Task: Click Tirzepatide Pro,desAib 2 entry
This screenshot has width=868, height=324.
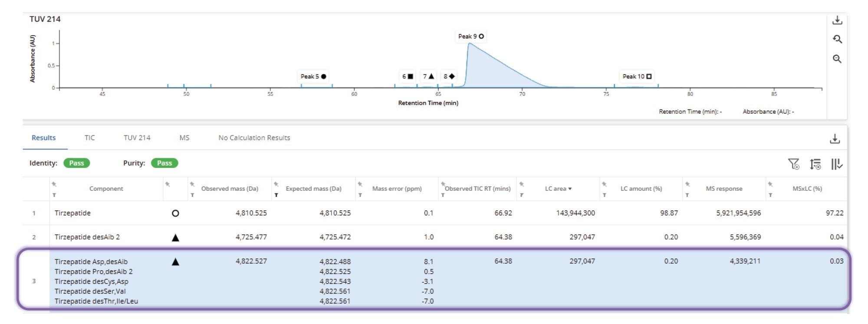Action: click(93, 272)
